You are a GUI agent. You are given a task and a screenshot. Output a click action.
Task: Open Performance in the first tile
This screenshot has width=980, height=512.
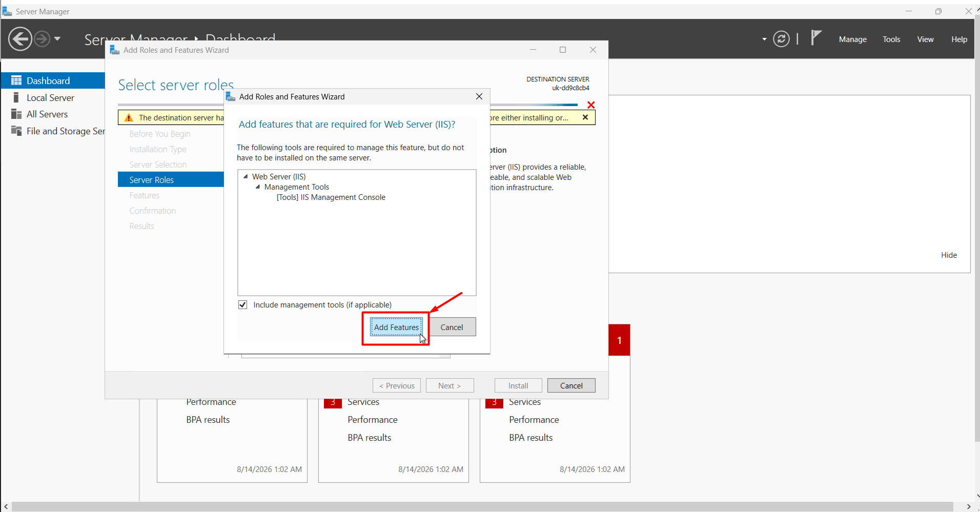[x=211, y=403]
